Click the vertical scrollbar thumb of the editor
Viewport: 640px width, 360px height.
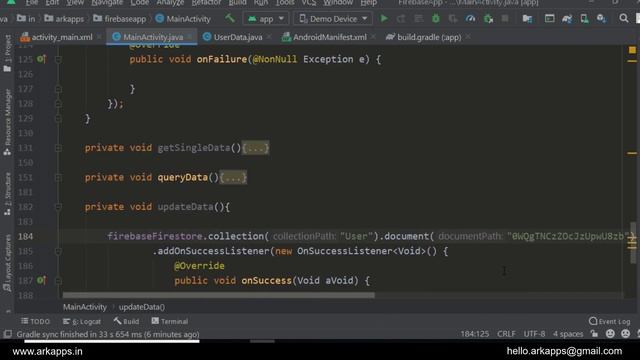click(x=633, y=243)
